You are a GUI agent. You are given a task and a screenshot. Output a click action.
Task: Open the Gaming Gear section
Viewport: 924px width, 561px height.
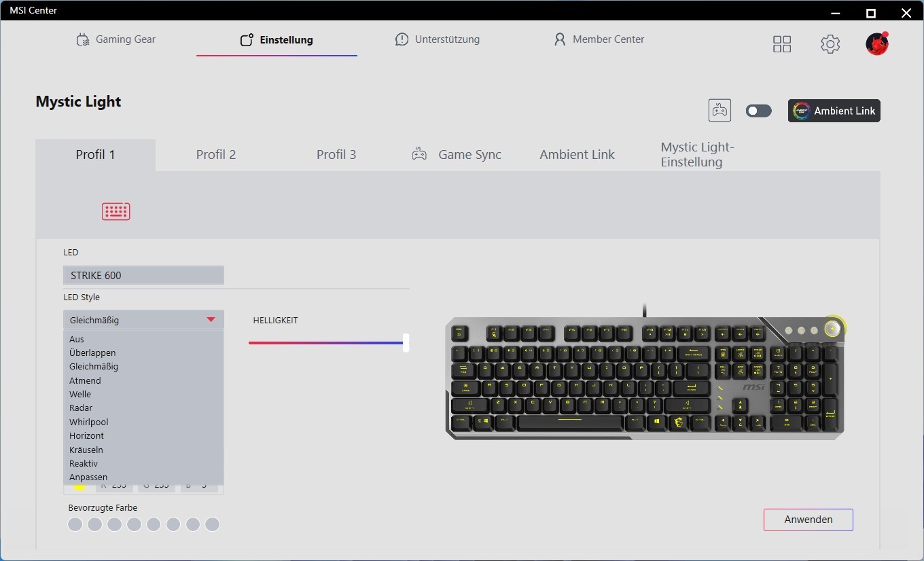tap(116, 39)
